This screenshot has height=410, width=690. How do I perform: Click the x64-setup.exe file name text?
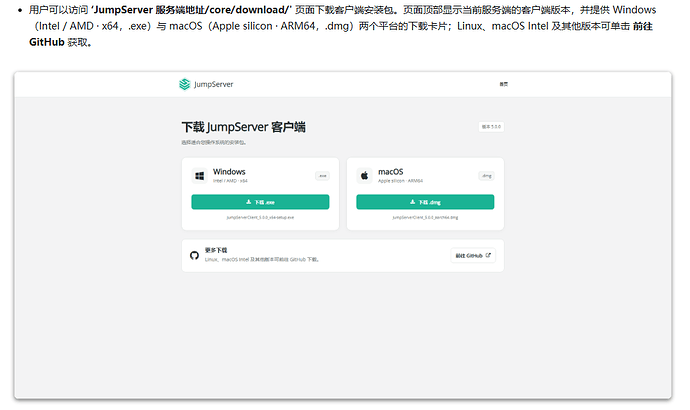click(x=260, y=217)
